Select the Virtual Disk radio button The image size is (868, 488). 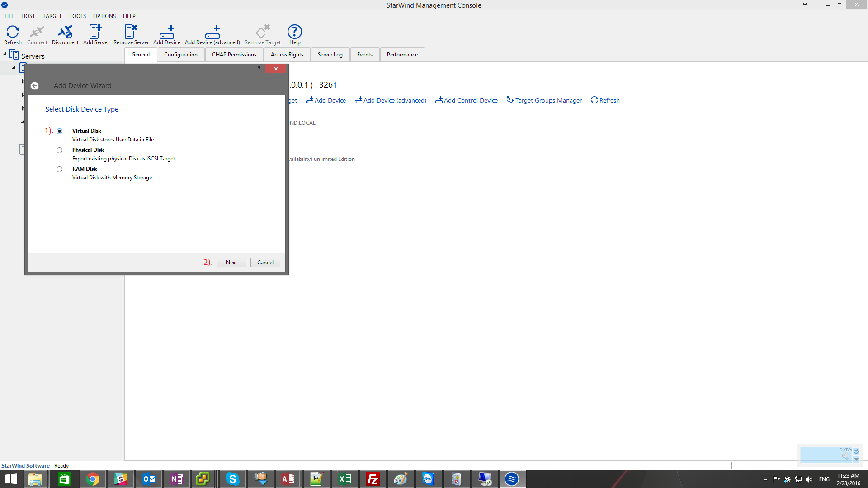59,131
